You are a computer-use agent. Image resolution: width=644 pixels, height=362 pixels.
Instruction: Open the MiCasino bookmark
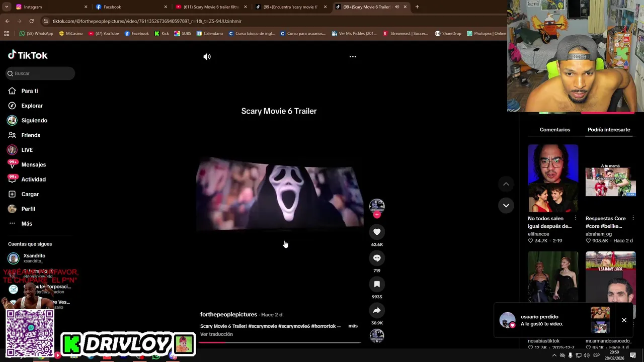point(70,34)
